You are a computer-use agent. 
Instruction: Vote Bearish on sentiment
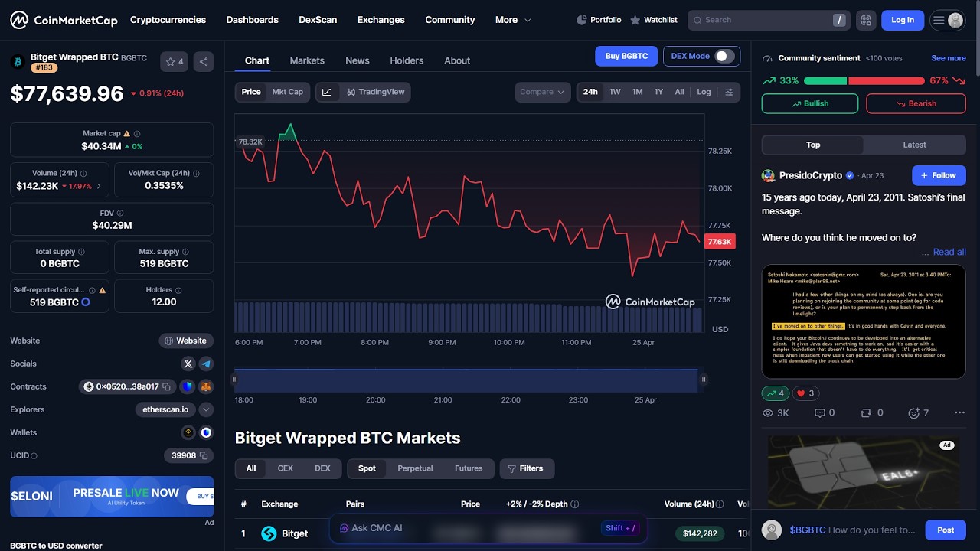pos(916,103)
